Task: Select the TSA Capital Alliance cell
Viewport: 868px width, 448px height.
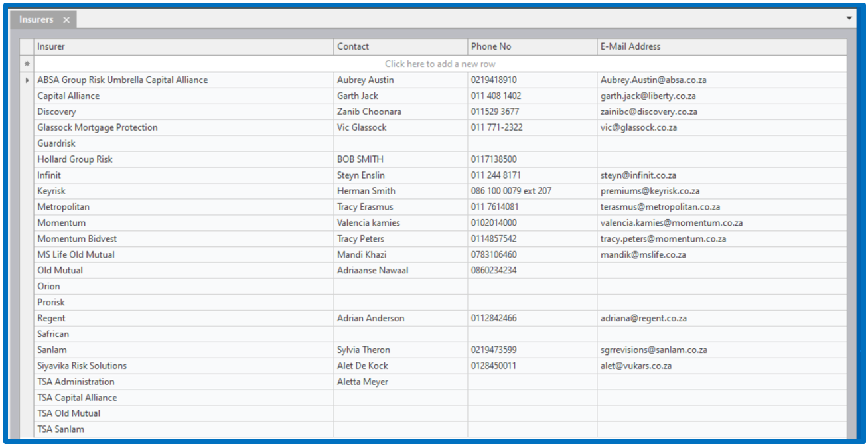Action: tap(184, 398)
